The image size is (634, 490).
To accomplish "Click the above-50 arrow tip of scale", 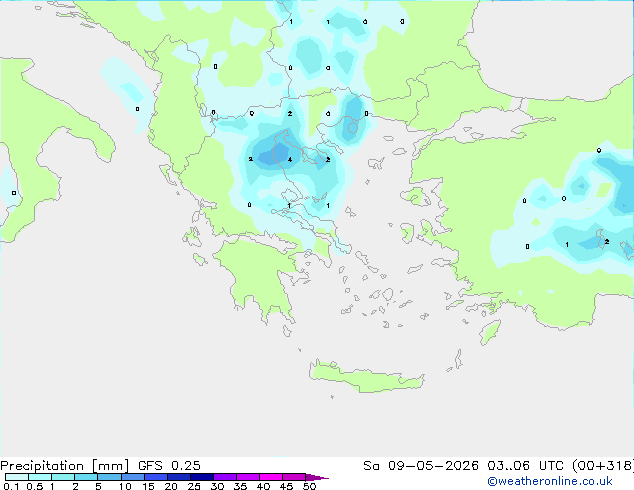I will coord(317,477).
